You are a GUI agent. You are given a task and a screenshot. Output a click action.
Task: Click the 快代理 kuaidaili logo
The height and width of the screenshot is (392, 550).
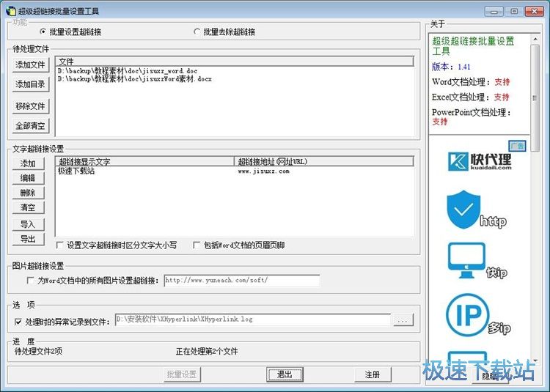(480, 161)
